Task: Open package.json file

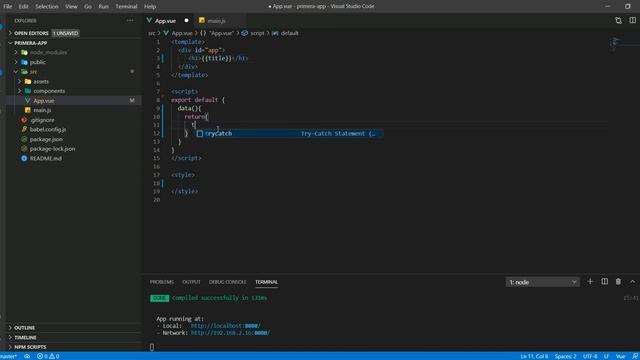Action: point(46,139)
